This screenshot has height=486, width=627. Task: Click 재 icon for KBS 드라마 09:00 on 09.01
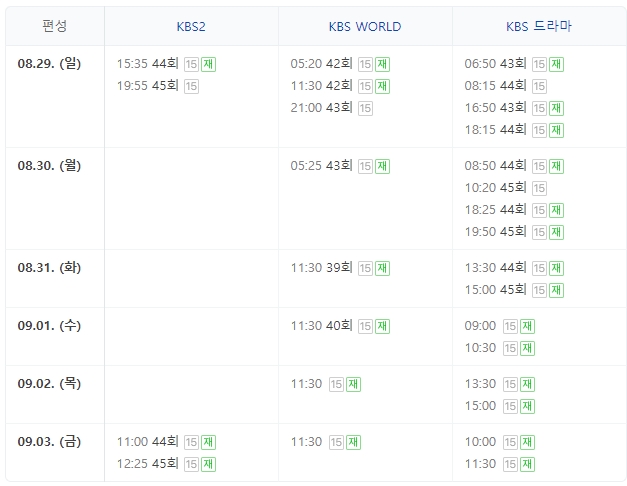pyautogui.click(x=527, y=326)
